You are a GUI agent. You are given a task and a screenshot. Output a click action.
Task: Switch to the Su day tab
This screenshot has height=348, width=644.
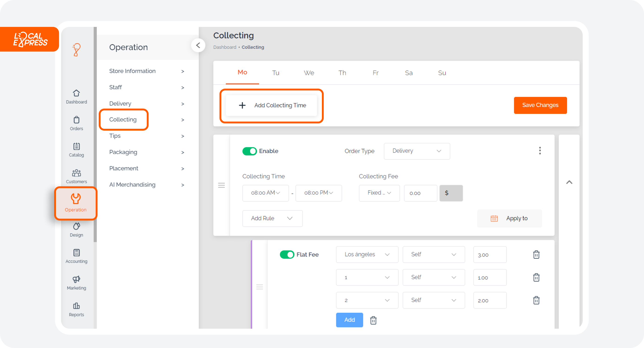point(442,73)
